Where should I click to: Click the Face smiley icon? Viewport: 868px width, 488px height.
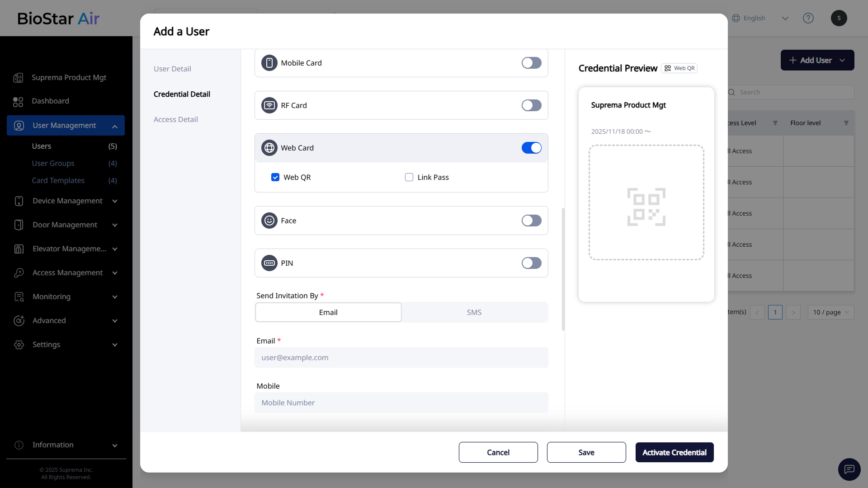coord(269,221)
